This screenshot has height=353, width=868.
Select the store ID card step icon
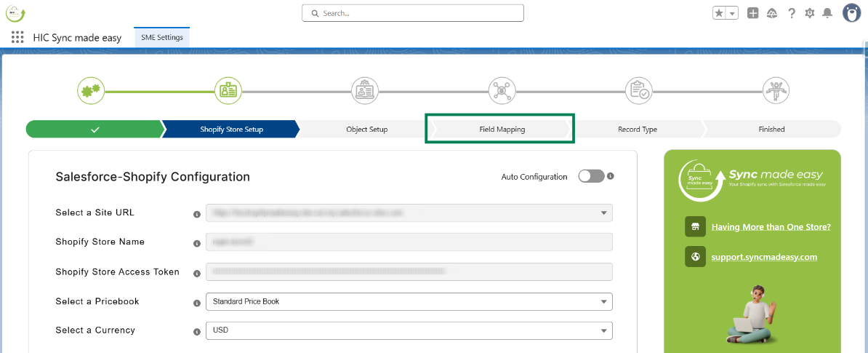[228, 92]
